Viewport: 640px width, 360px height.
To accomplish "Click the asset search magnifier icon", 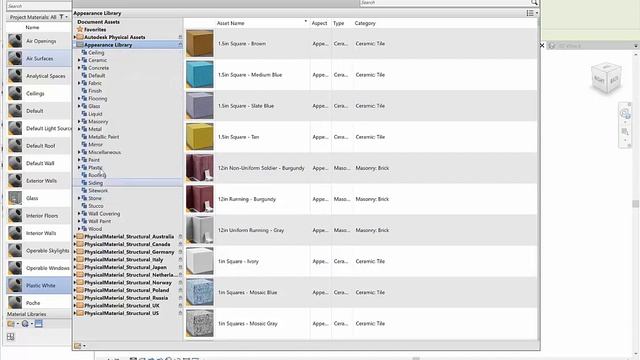I will coord(534,3).
